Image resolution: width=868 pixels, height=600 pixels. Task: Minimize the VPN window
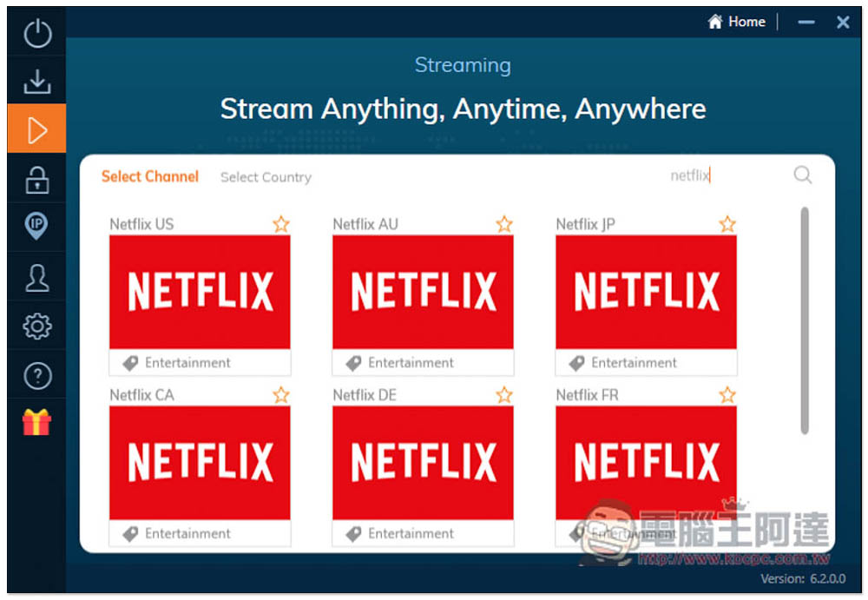(806, 23)
